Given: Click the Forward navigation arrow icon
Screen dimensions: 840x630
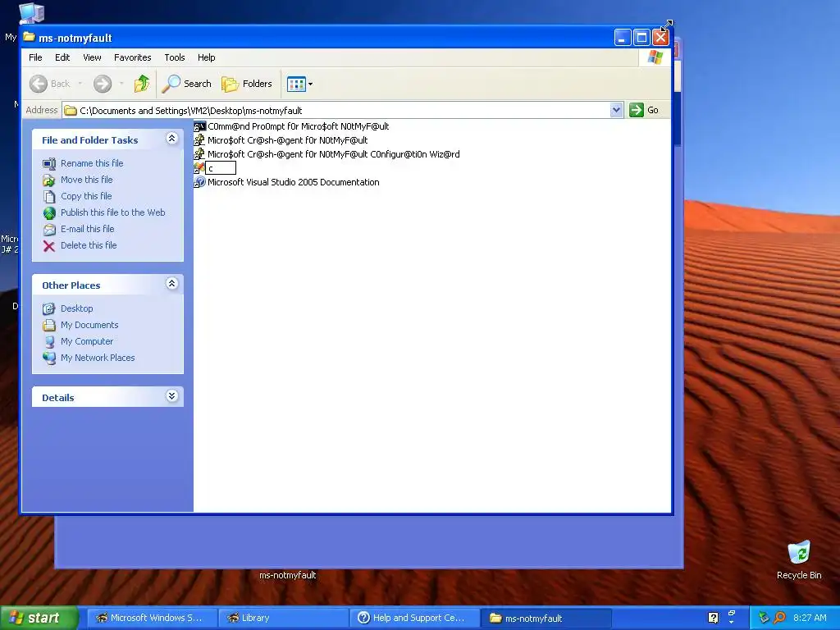Looking at the screenshot, I should pos(103,84).
